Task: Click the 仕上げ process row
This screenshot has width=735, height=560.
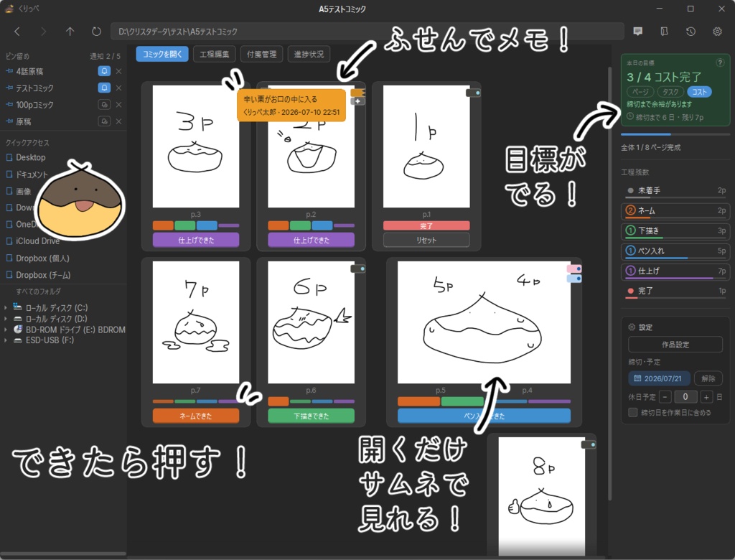Action: [x=675, y=271]
